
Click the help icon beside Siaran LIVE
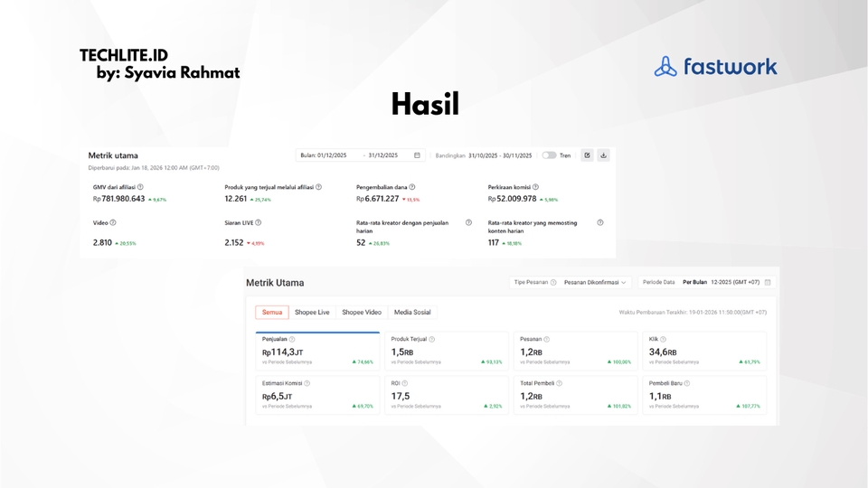pyautogui.click(x=258, y=223)
